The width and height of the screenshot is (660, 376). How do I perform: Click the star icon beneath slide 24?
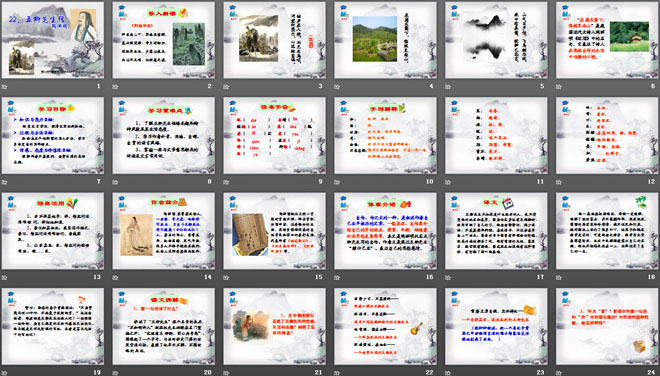[x=559, y=373]
